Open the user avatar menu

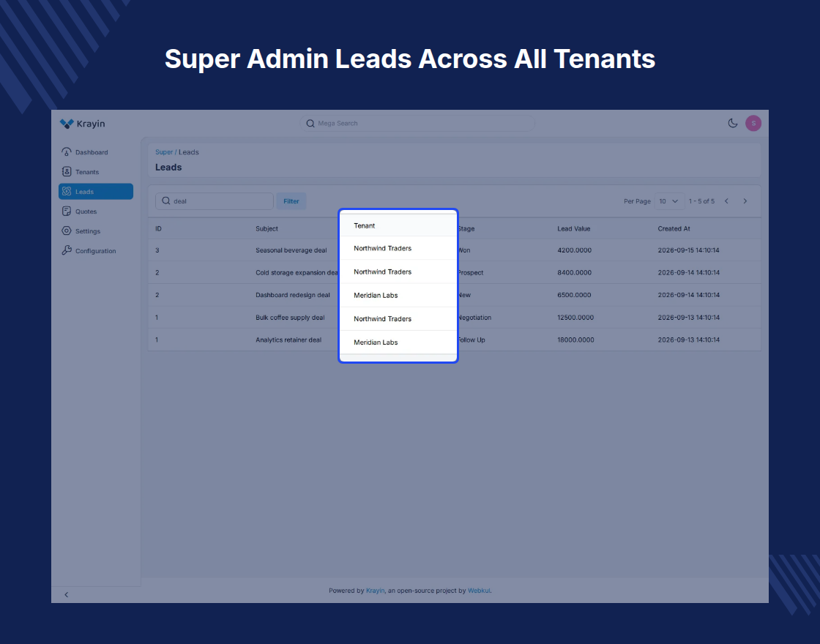pos(753,124)
